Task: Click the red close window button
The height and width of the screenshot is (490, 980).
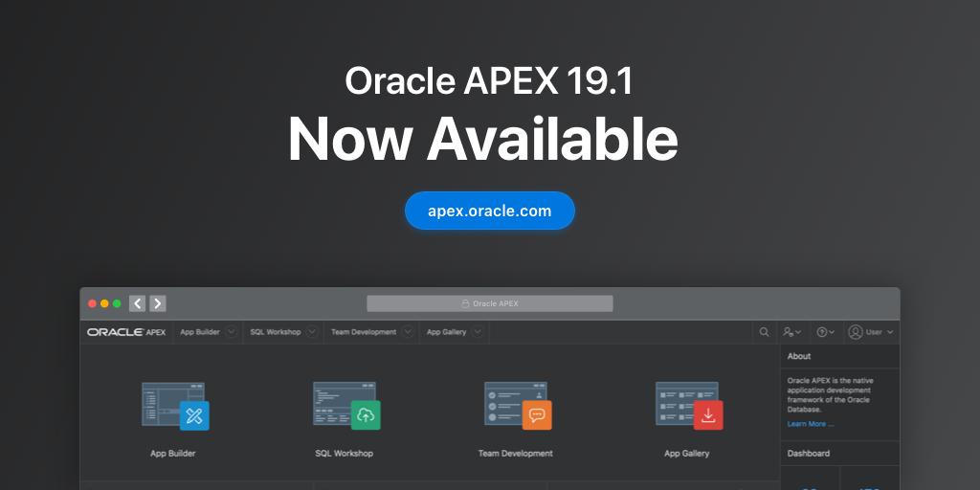Action: point(92,303)
